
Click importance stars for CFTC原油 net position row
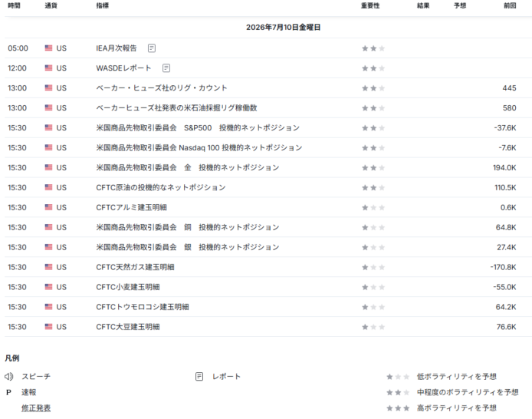[x=373, y=187]
